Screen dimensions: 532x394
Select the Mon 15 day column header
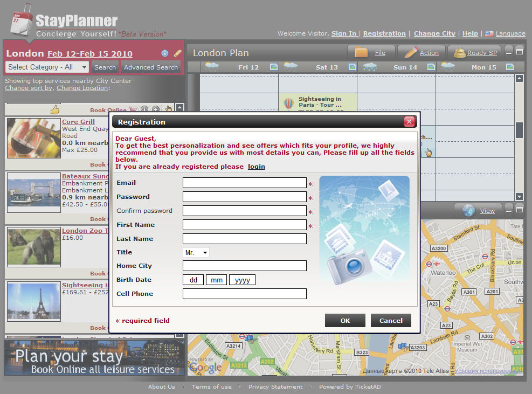pyautogui.click(x=475, y=67)
